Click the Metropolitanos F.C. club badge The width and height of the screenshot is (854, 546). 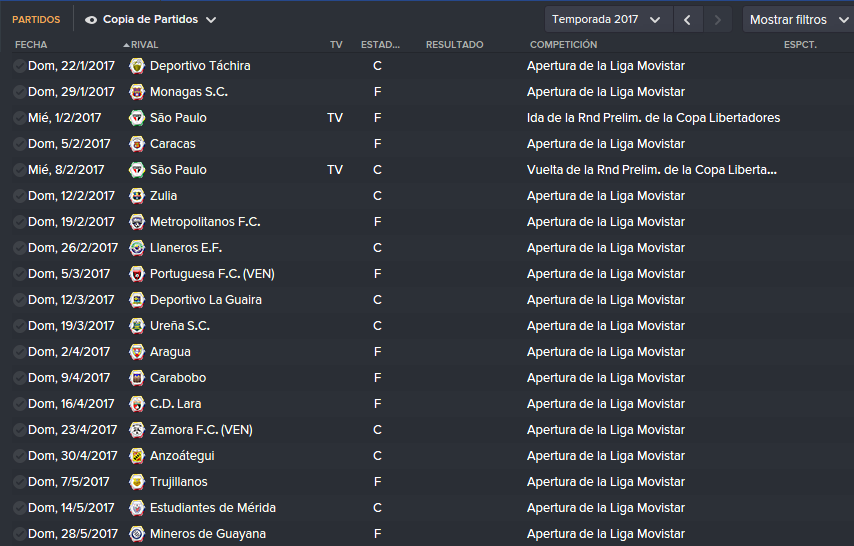pyautogui.click(x=137, y=222)
